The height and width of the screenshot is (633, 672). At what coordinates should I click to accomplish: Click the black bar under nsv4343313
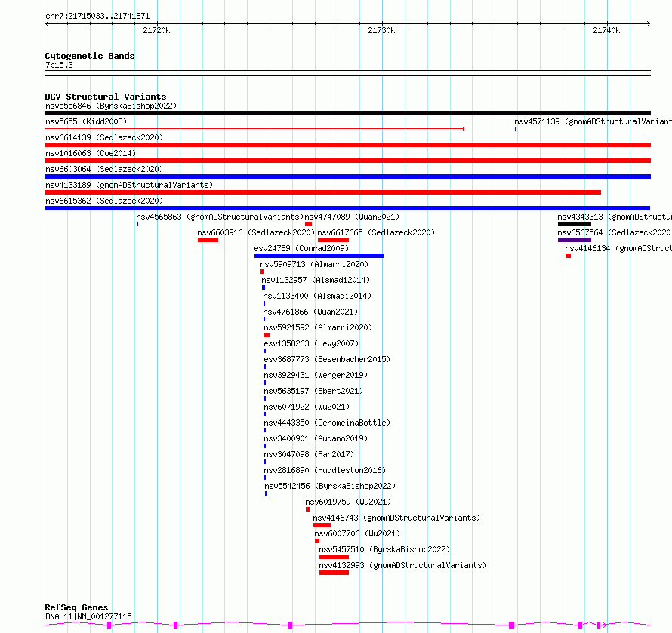click(575, 224)
